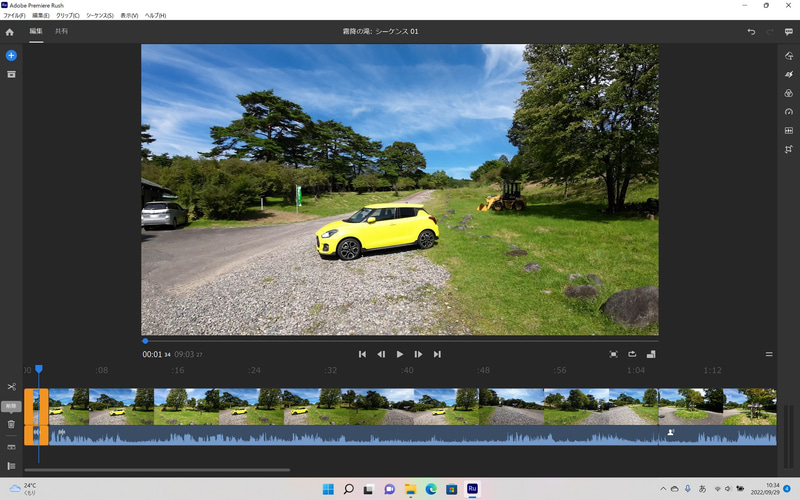Open the Speed gauge panel icon

(x=789, y=112)
